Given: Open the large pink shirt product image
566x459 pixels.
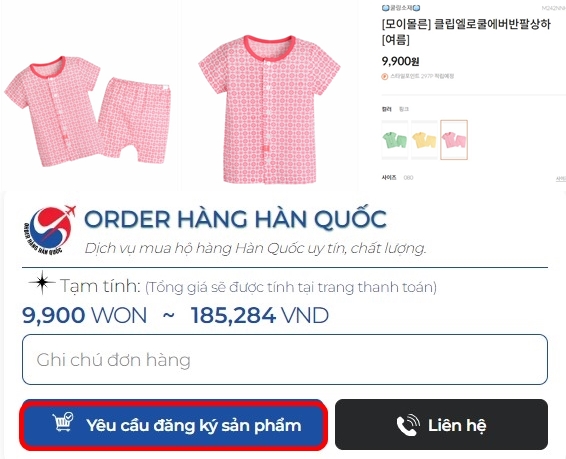Looking at the screenshot, I should click(x=269, y=109).
